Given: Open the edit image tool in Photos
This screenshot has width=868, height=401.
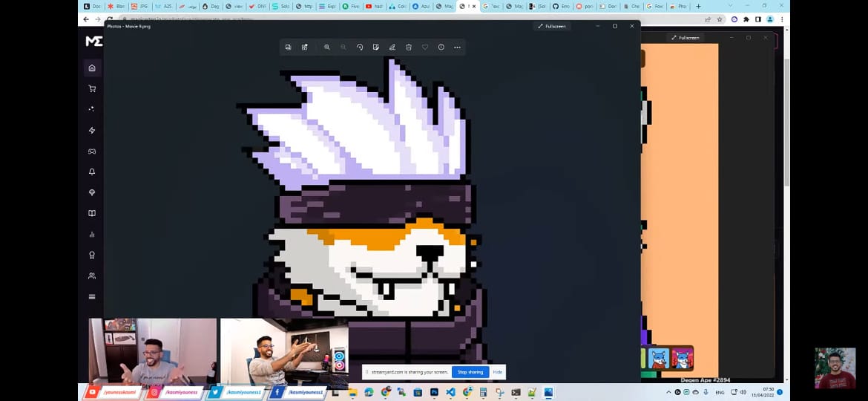Looking at the screenshot, I should 376,47.
